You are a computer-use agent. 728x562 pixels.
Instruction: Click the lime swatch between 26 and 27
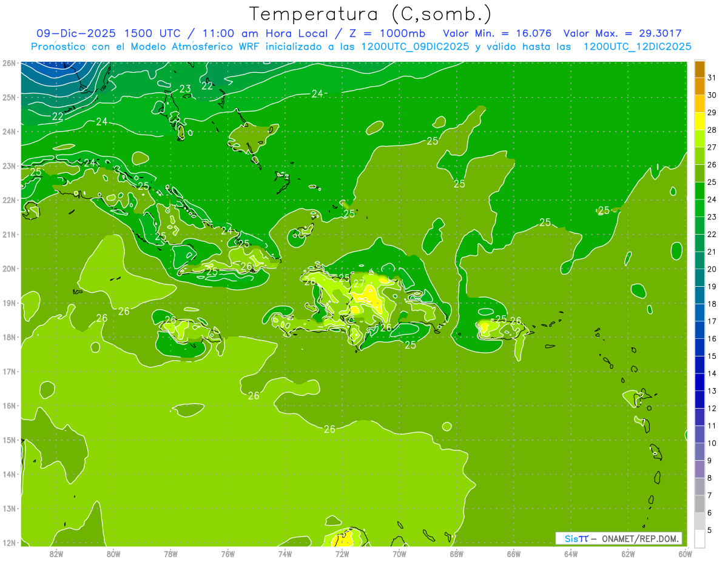(x=699, y=156)
